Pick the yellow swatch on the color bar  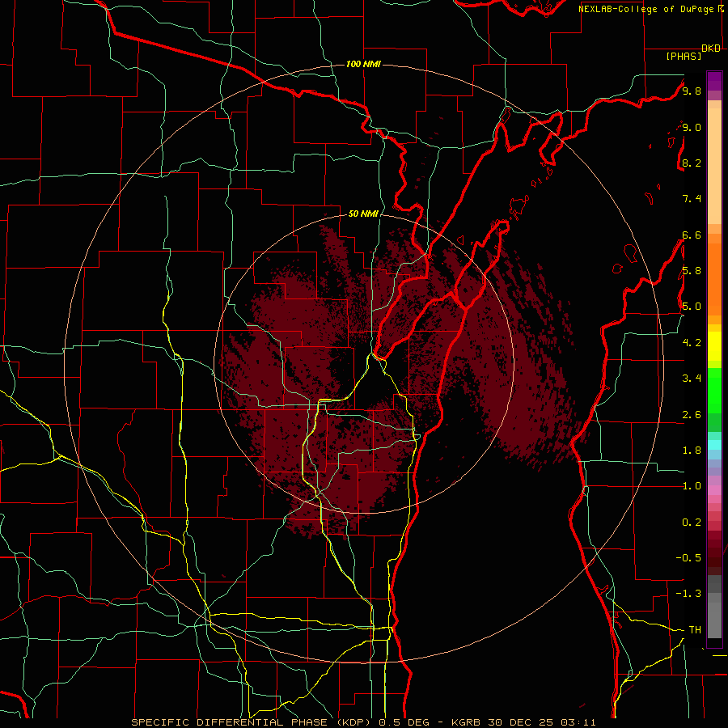pos(714,346)
